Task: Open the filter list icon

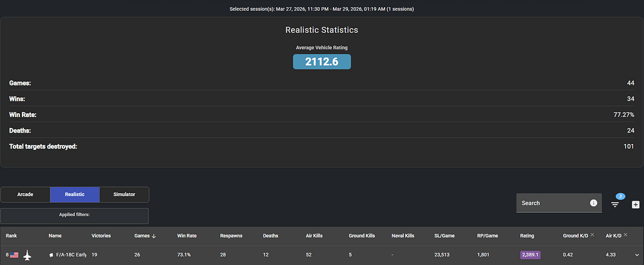Action: (615, 205)
